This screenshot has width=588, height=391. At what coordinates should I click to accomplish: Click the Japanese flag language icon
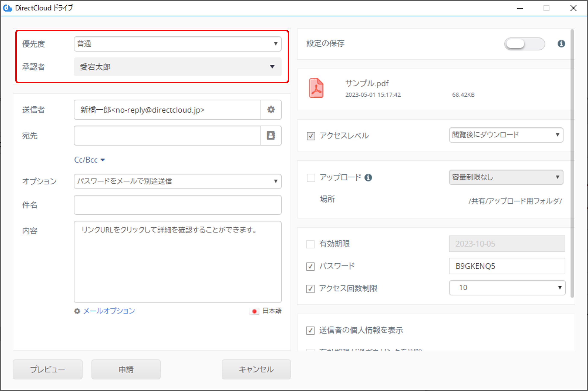[x=254, y=311]
